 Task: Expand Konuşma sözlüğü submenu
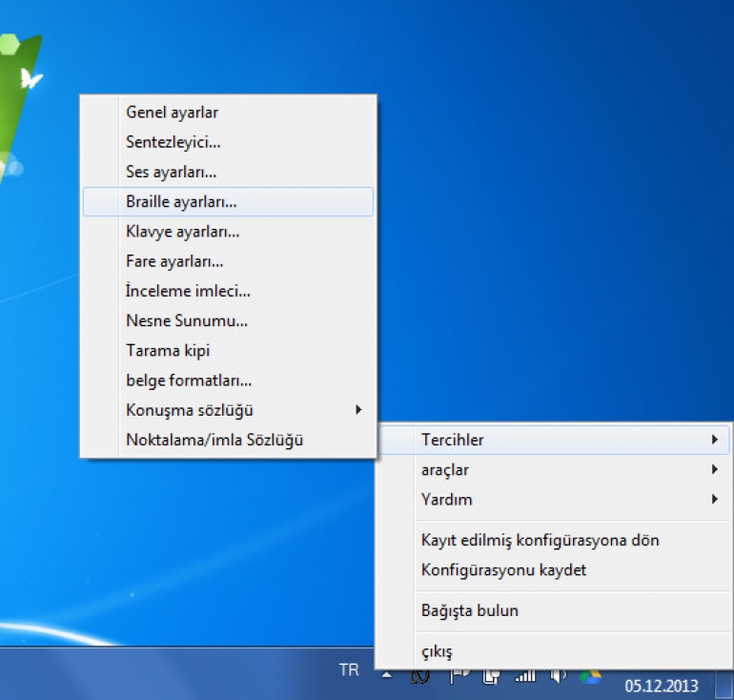point(228,410)
